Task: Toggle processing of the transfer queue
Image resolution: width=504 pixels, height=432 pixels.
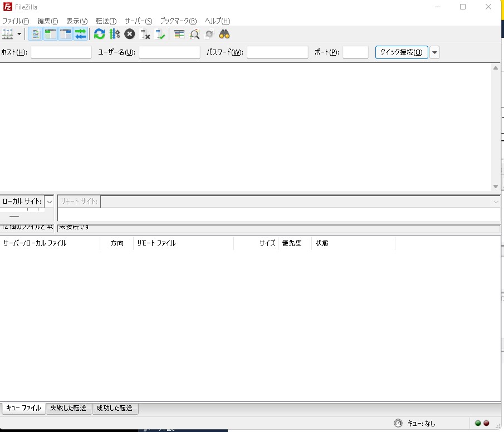Action: 115,34
